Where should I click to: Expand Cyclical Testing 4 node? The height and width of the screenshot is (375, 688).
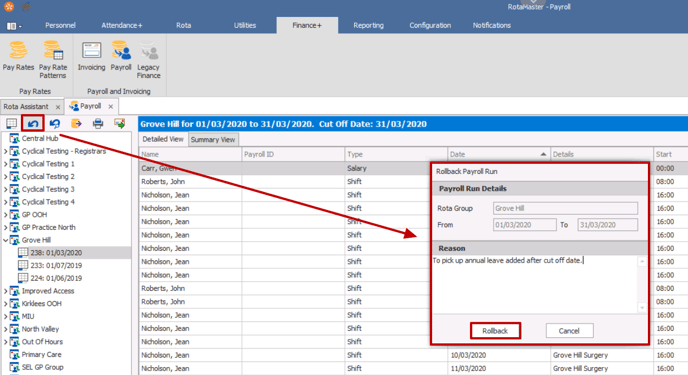[5, 202]
